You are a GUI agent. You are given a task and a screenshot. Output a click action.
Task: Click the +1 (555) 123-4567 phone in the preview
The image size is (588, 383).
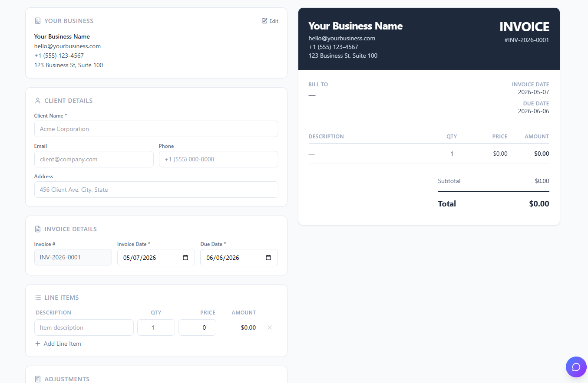(334, 47)
